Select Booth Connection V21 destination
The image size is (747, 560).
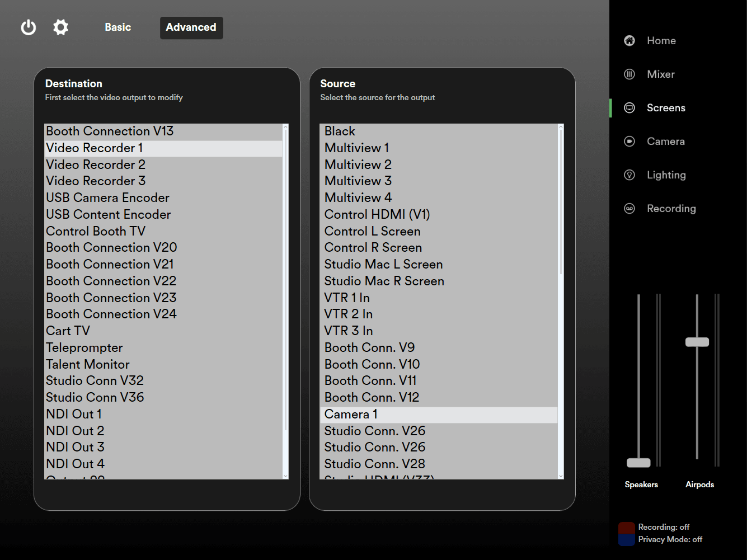click(163, 265)
